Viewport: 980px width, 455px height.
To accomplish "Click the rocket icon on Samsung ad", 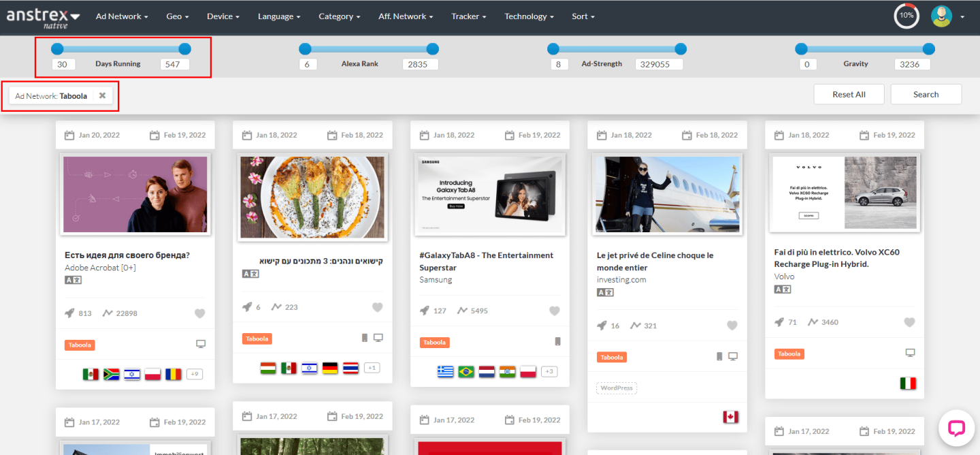I will (x=425, y=311).
